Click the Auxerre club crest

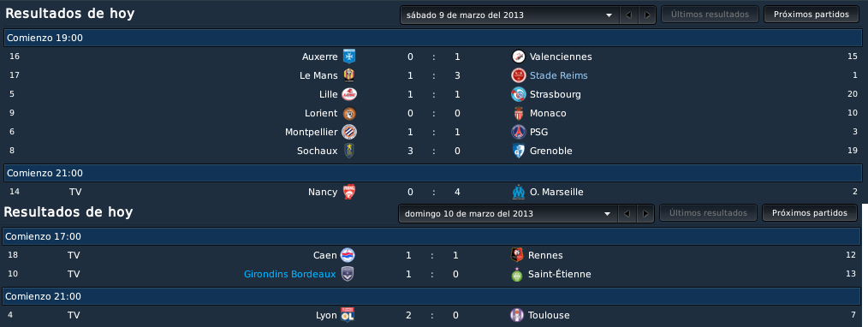[x=348, y=56]
